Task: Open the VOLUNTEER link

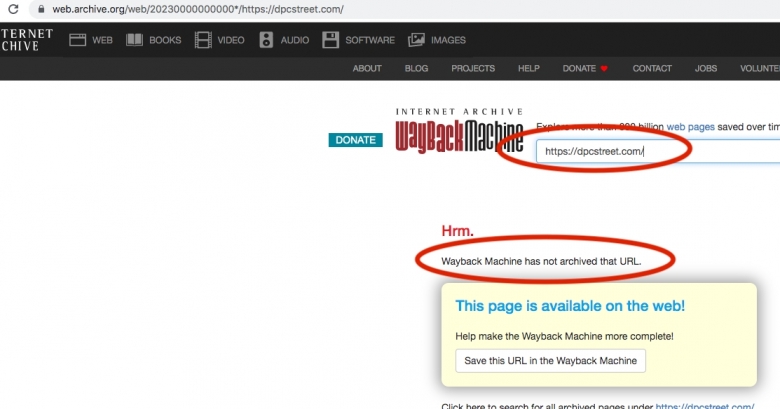Action: [x=760, y=69]
